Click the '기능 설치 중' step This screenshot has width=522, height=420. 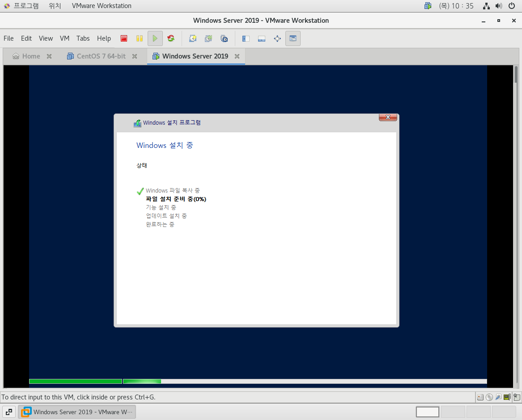161,207
